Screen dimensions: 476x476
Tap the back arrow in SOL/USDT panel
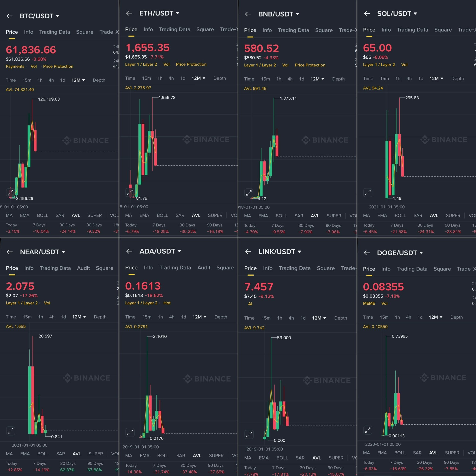click(367, 13)
